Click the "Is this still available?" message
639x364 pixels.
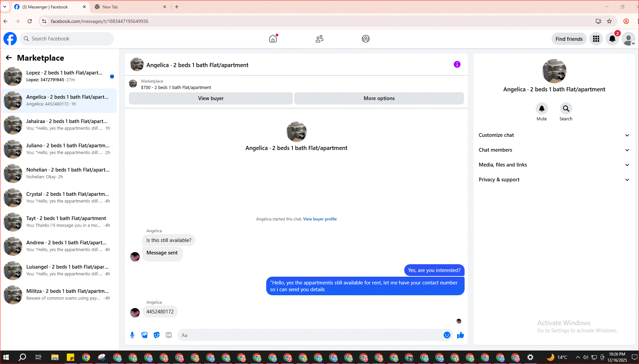169,240
